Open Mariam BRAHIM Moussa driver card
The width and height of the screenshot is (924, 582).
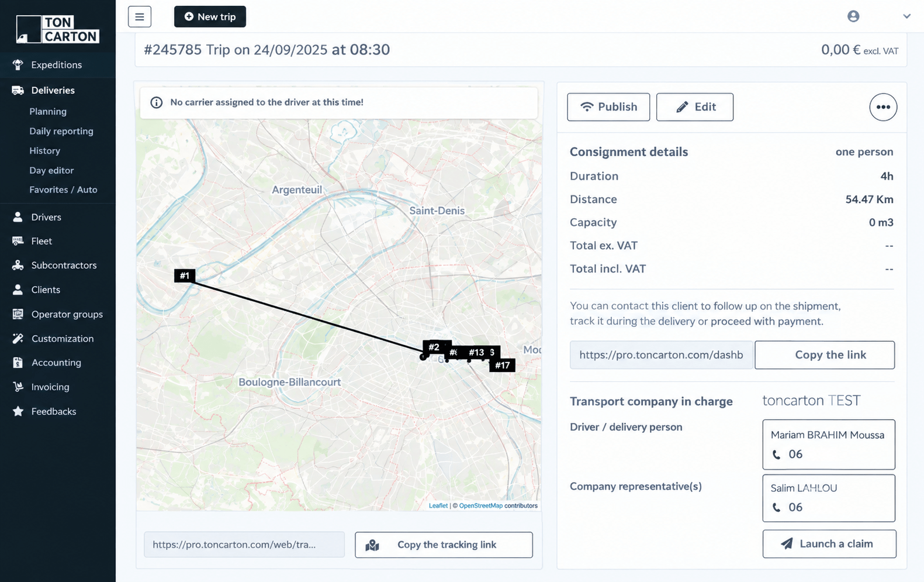coord(829,445)
